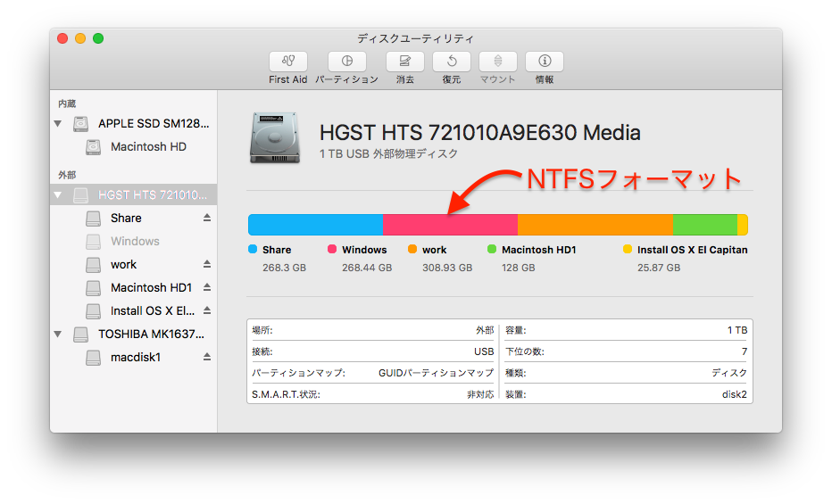Select the 復元 (Restore) toolbar icon
This screenshot has height=504, width=832.
(x=452, y=62)
